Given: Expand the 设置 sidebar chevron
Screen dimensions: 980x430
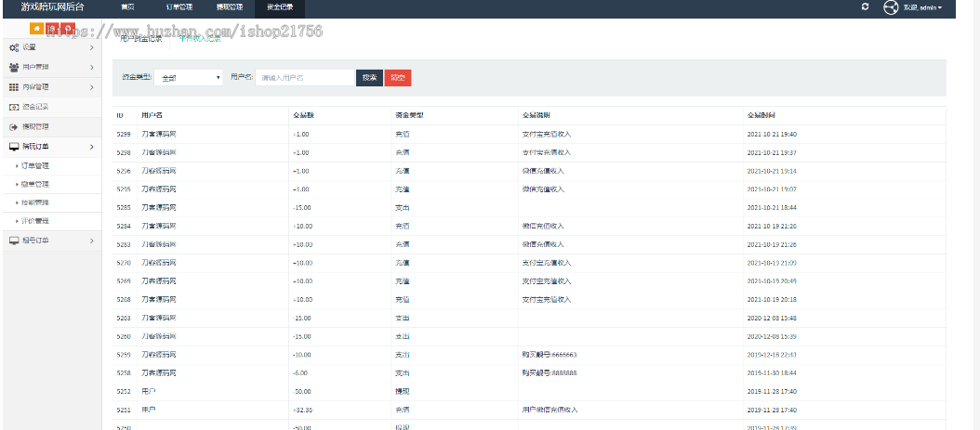Looking at the screenshot, I should [x=92, y=47].
